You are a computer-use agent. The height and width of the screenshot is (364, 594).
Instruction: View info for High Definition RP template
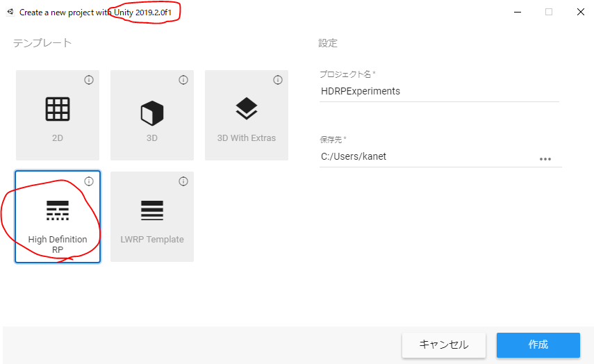[89, 181]
